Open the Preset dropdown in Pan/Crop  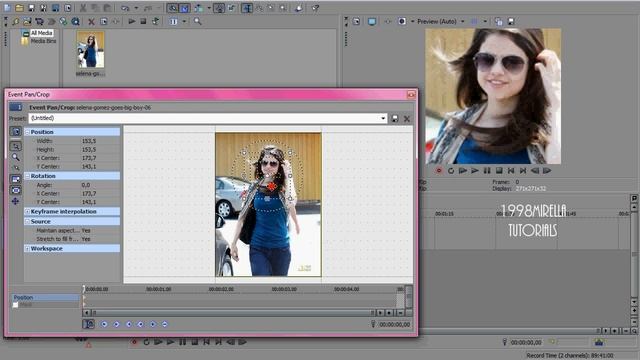(x=383, y=118)
